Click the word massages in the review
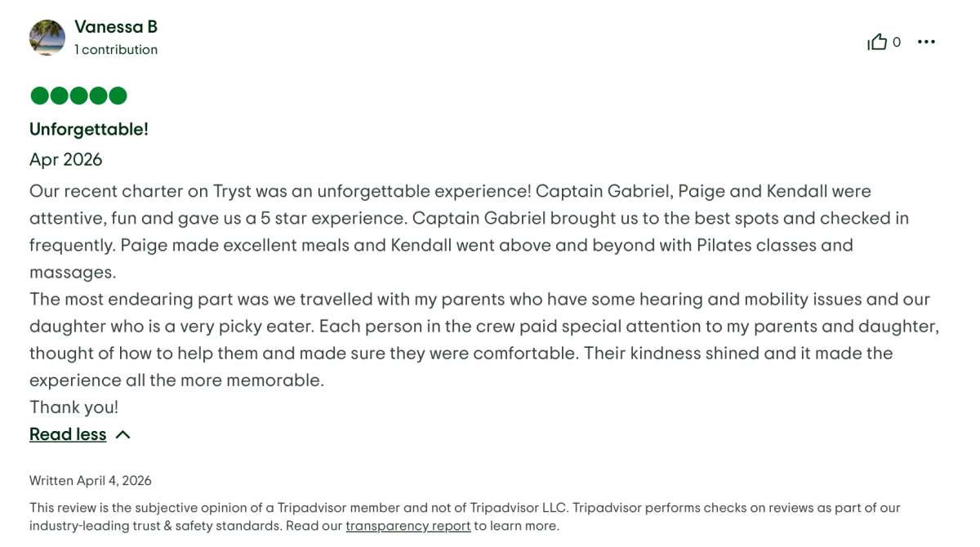The width and height of the screenshot is (980, 547). [72, 272]
